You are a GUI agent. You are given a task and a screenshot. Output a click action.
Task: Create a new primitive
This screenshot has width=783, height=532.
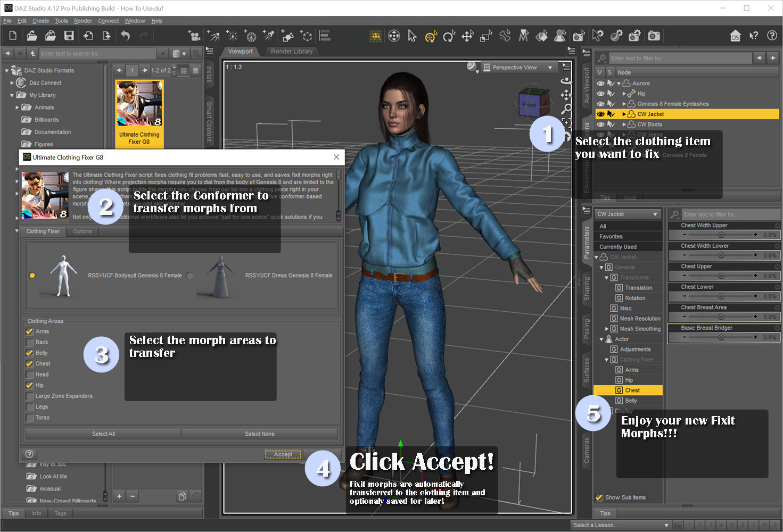click(287, 36)
